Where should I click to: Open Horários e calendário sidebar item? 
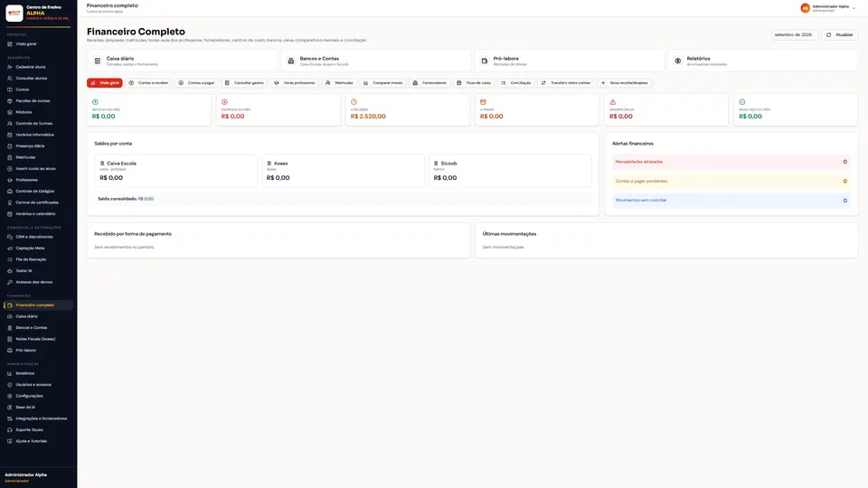pyautogui.click(x=38, y=214)
